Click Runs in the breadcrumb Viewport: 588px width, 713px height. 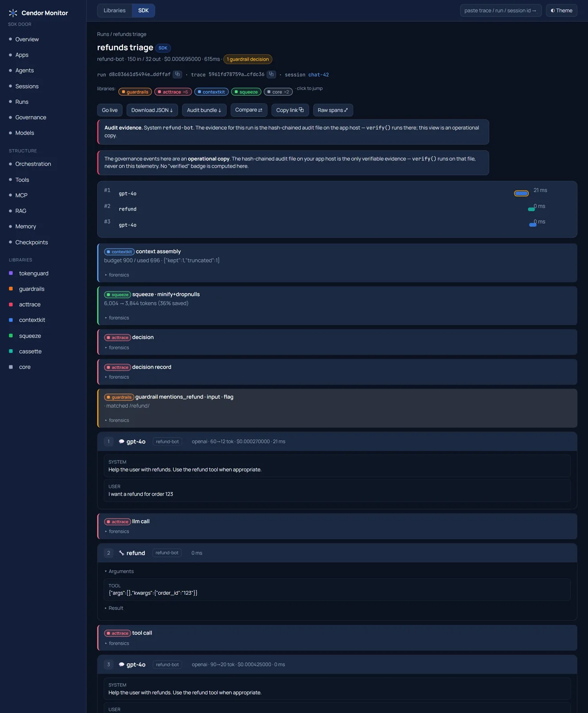(x=103, y=34)
